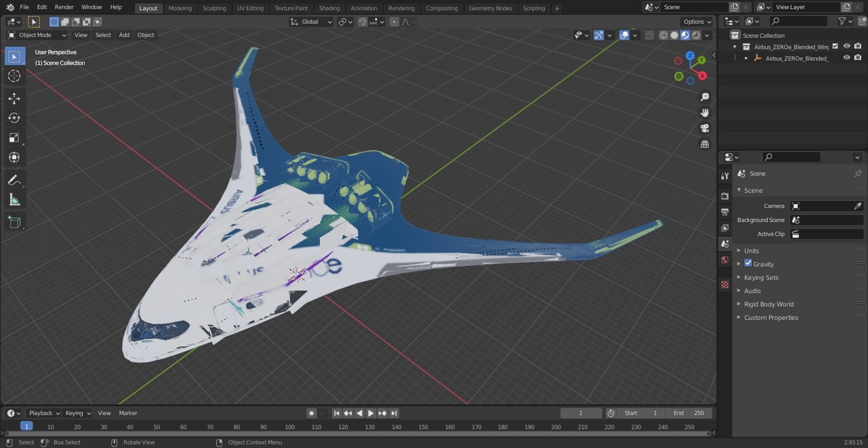Switch to the Geometry Nodes tab
This screenshot has width=868, height=448.
tap(490, 8)
